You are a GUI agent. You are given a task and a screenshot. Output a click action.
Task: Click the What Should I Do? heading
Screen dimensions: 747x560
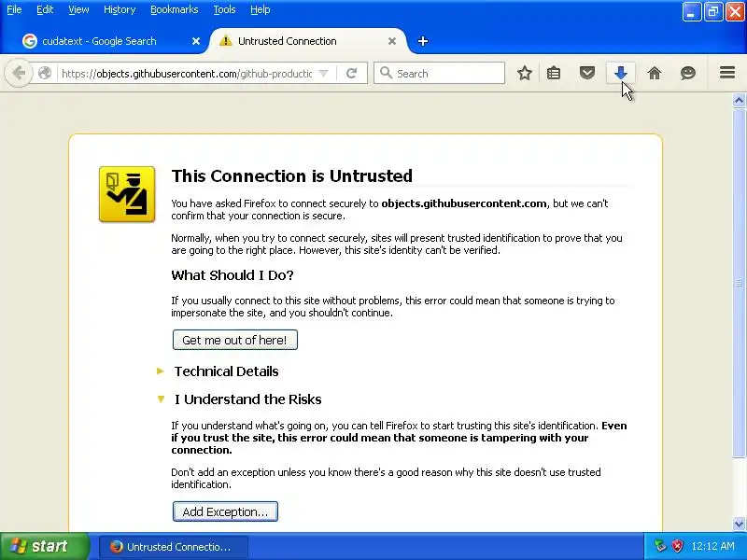(x=233, y=274)
